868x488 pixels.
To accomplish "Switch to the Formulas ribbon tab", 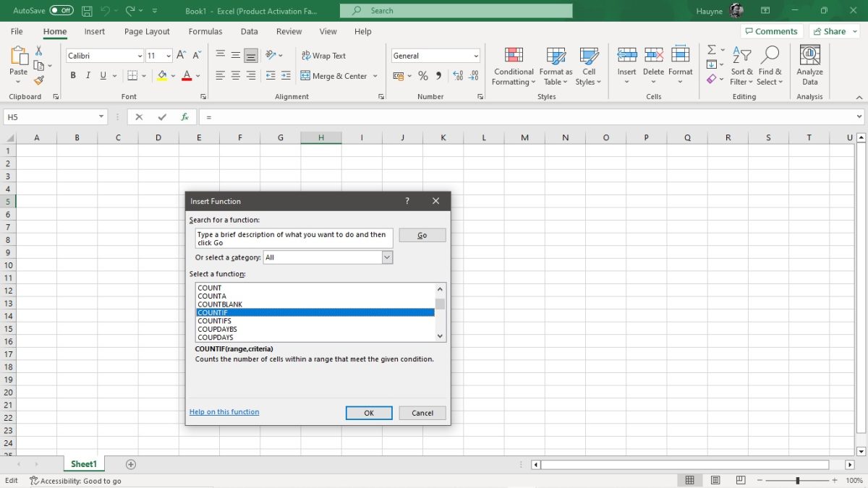I will [x=205, y=31].
